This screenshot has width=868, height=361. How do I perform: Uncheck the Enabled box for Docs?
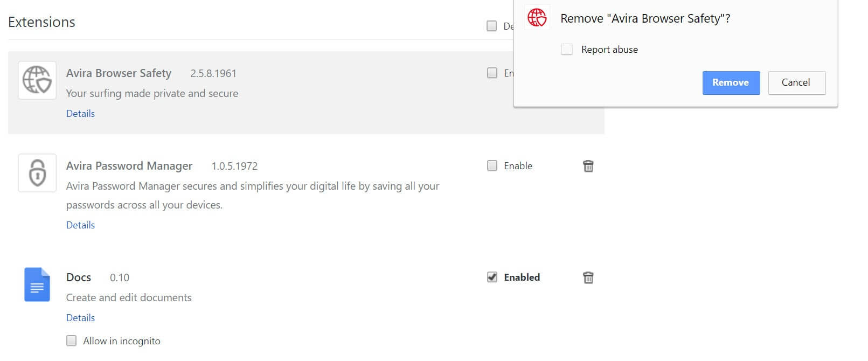coord(492,277)
